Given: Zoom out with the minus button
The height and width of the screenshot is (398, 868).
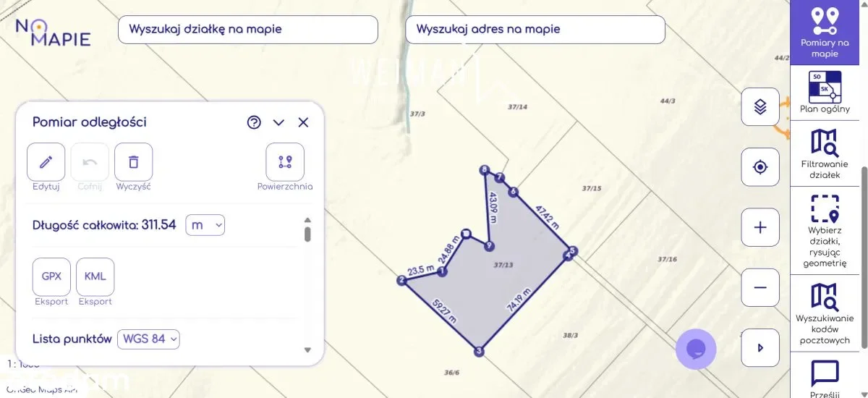Looking at the screenshot, I should pos(760,287).
